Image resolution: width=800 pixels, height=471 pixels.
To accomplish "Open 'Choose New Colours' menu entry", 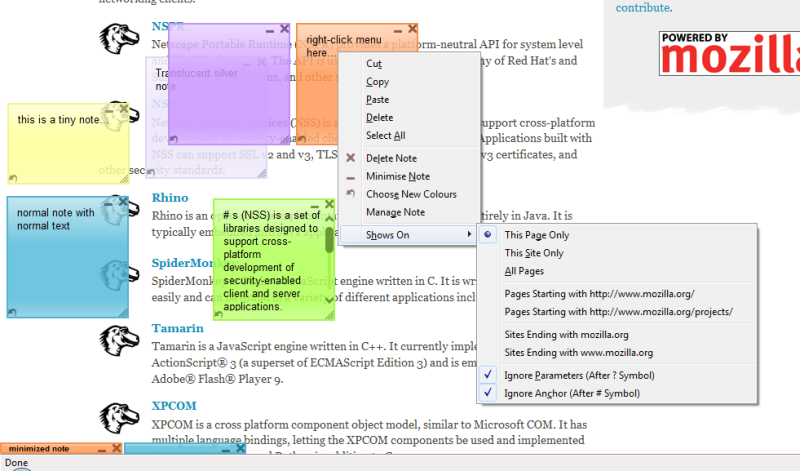I will click(409, 194).
